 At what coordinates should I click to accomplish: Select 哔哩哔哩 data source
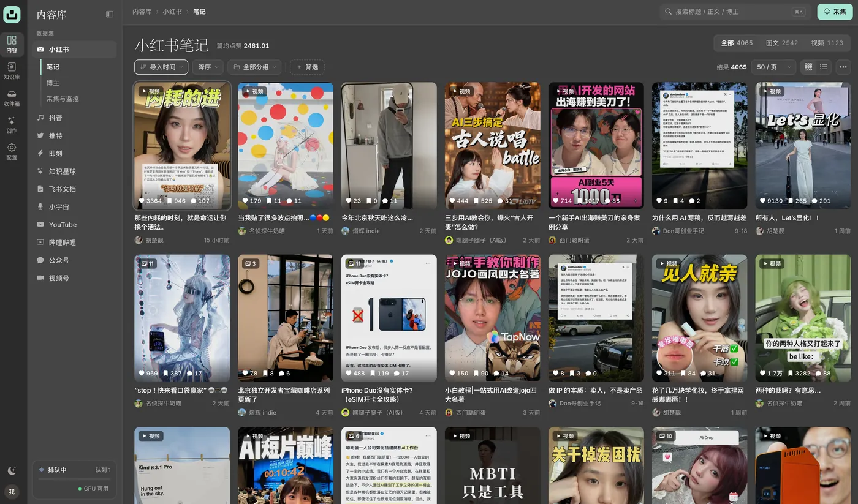coord(75,243)
